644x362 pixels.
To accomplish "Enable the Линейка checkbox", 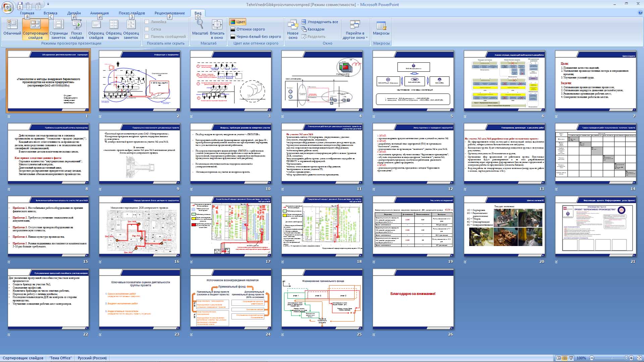I will tap(147, 22).
